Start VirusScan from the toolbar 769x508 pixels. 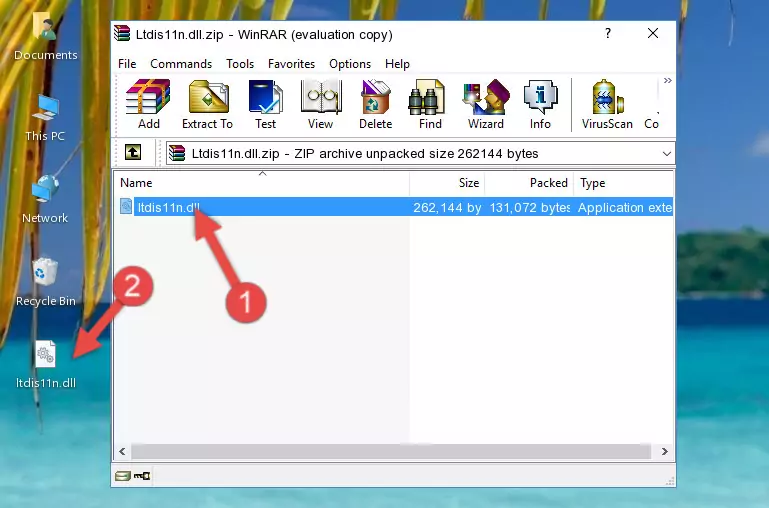coord(607,104)
